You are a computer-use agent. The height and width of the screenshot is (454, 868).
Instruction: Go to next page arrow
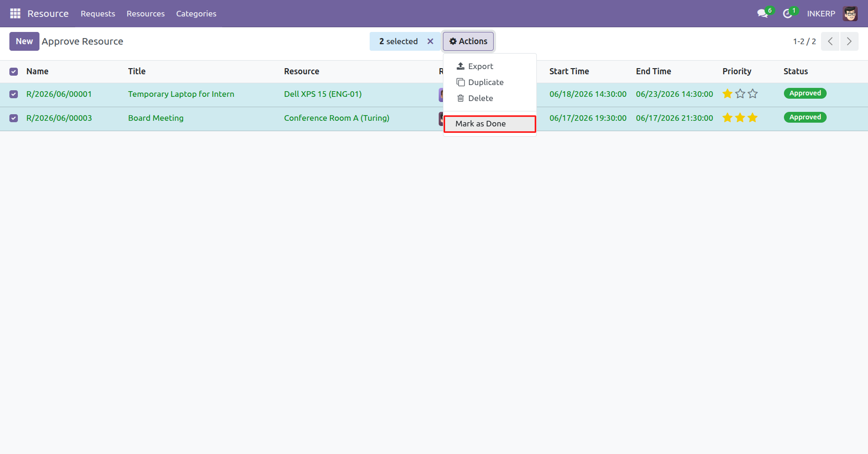849,41
